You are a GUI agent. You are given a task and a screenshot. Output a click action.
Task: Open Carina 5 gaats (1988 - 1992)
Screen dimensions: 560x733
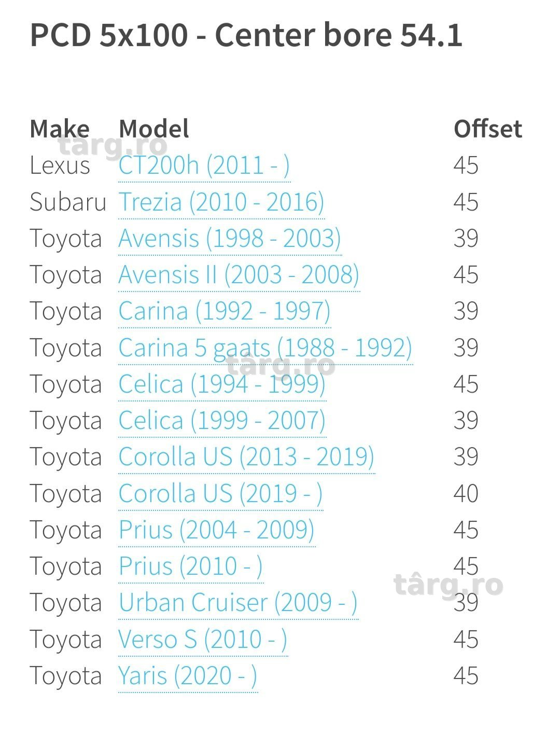pos(265,348)
